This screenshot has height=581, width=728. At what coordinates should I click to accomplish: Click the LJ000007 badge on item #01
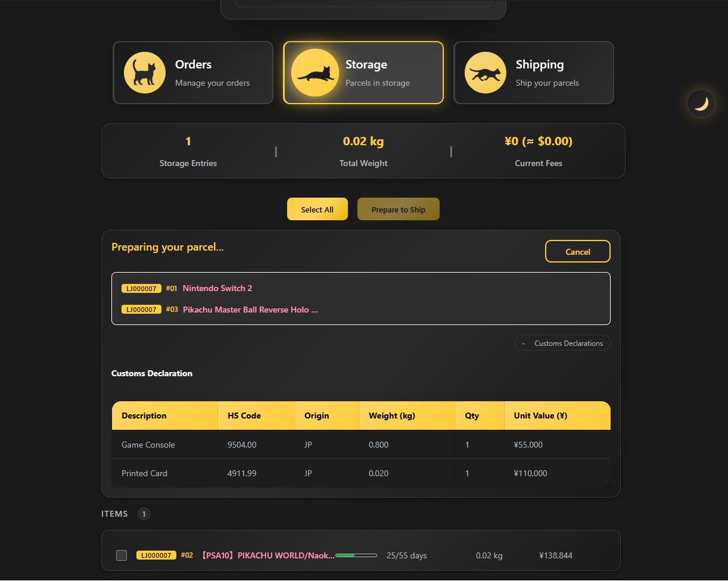tap(141, 288)
